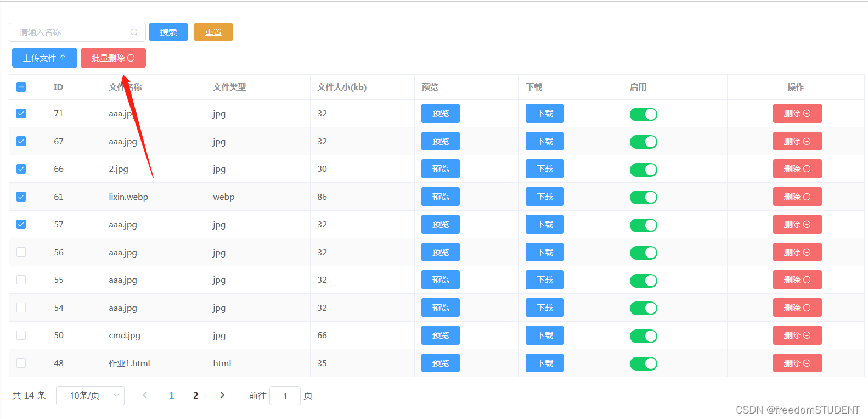
Task: Check the checkbox for row ID 54
Action: [21, 308]
